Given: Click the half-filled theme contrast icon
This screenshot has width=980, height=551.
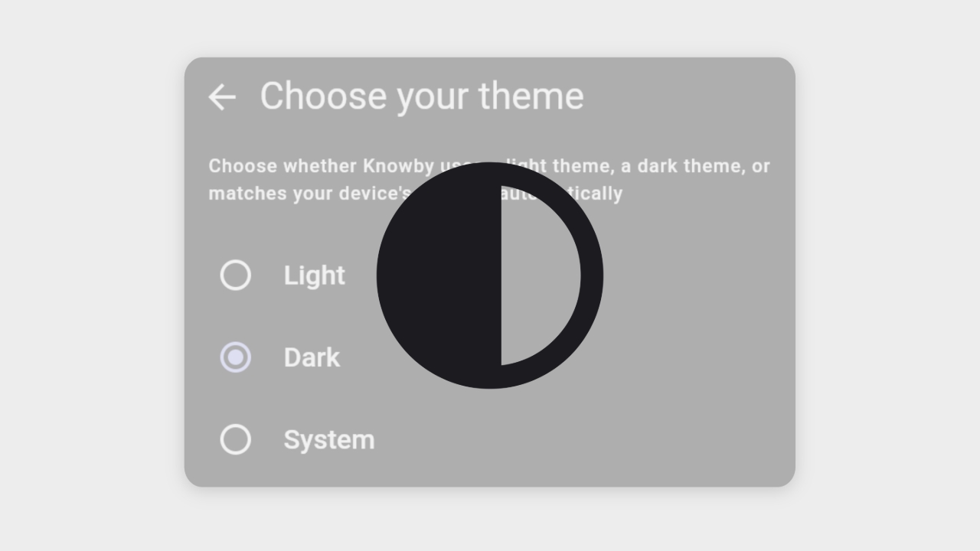Looking at the screenshot, I should [x=490, y=275].
